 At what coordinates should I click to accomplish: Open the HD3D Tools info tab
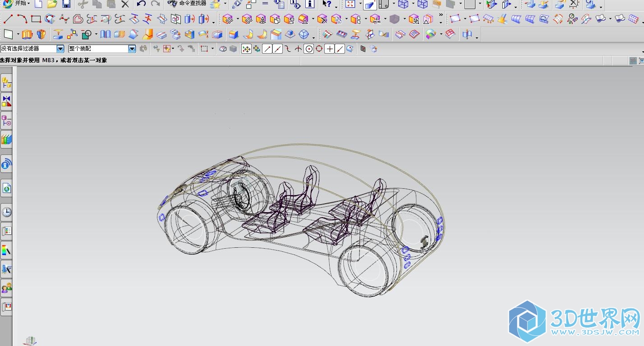[6, 164]
